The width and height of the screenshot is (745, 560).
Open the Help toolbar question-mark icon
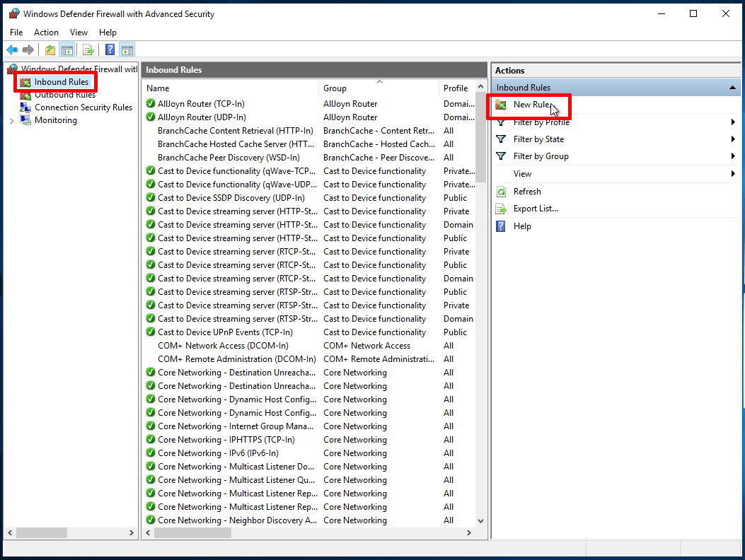(x=110, y=49)
